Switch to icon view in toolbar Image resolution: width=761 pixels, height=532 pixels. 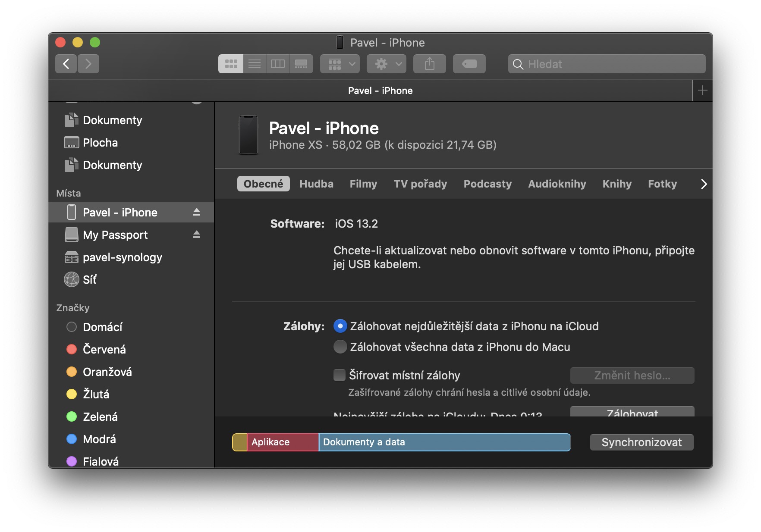(x=231, y=64)
